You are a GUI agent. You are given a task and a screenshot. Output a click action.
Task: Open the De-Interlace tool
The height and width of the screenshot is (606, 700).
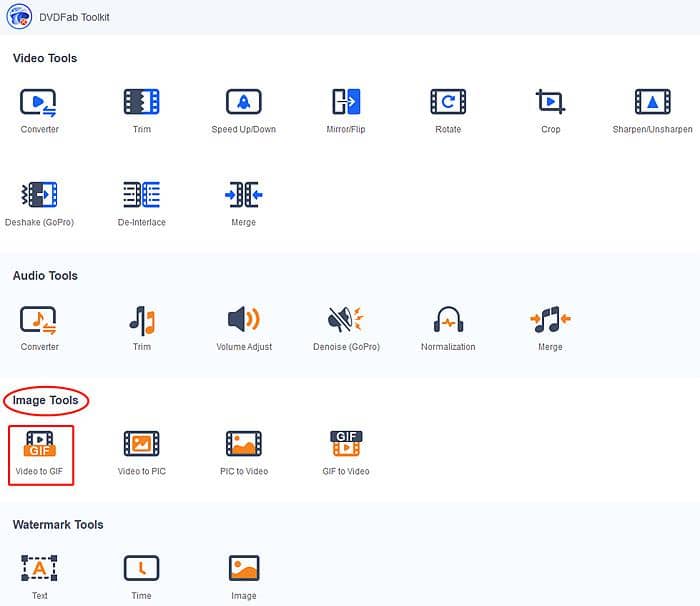142,204
